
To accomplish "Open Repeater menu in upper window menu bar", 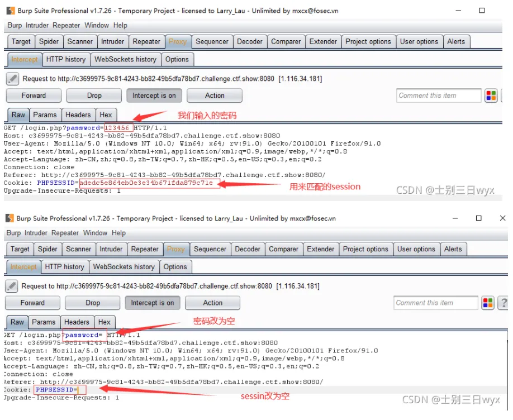I will [x=66, y=26].
